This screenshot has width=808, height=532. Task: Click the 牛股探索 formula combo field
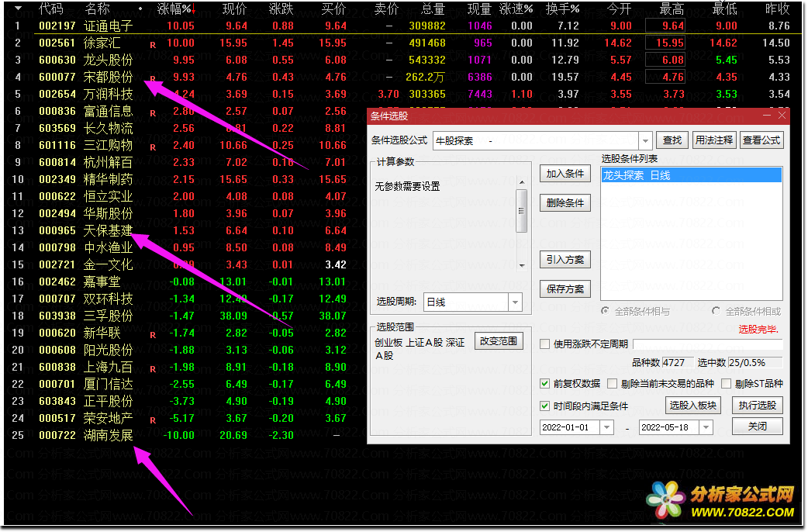coord(536,140)
